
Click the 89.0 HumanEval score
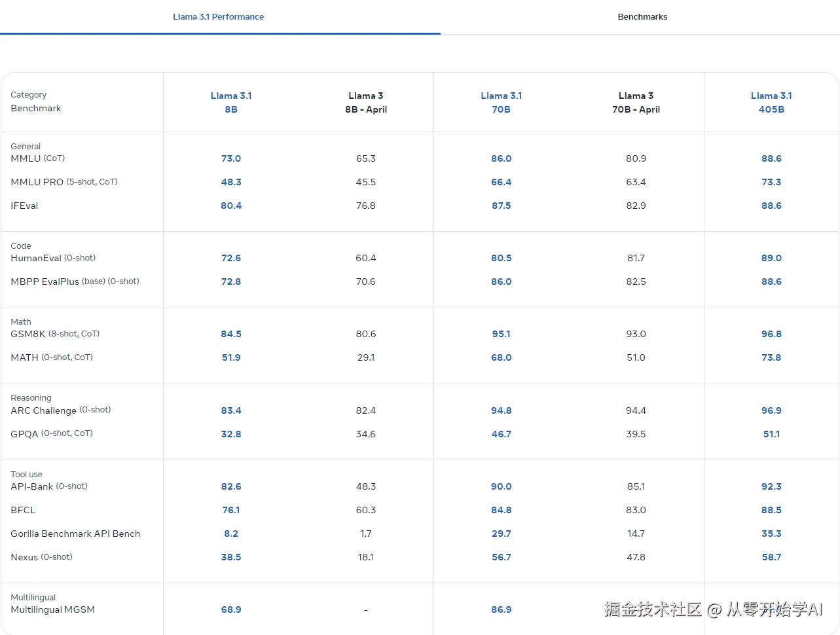771,258
